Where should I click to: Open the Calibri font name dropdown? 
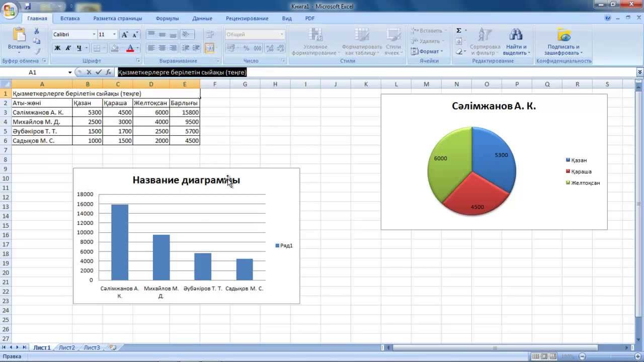pyautogui.click(x=94, y=35)
